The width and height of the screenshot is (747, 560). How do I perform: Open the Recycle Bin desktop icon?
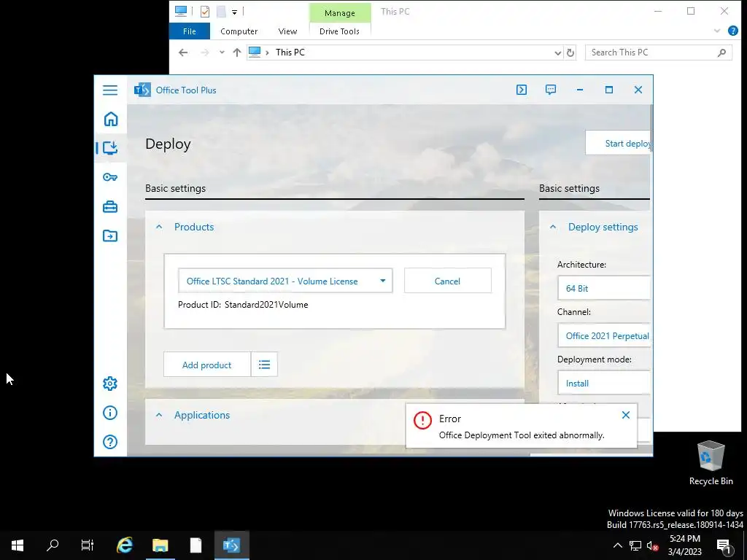point(711,462)
